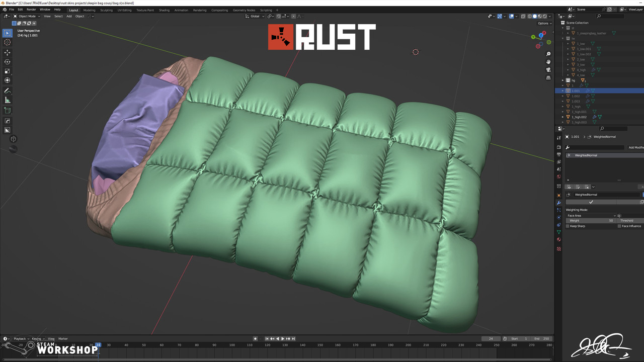Open the View Layer properties tab
644x362 pixels.
point(558,162)
